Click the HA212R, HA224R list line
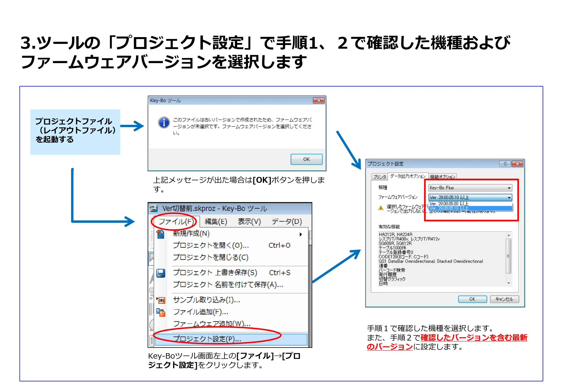The height and width of the screenshot is (392, 567). (396, 234)
